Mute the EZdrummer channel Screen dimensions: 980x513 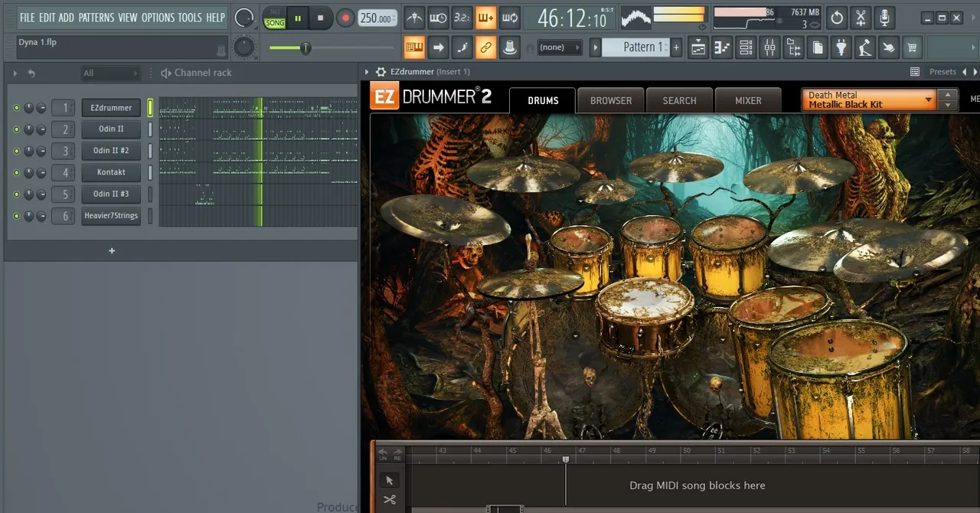(x=16, y=108)
